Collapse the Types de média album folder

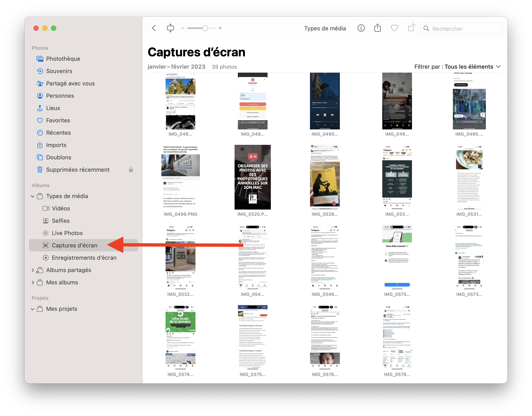coord(33,196)
